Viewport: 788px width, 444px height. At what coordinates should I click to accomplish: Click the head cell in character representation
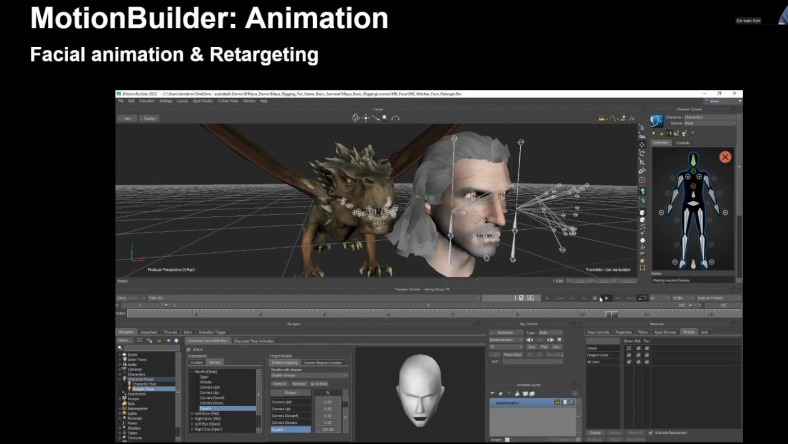694,159
